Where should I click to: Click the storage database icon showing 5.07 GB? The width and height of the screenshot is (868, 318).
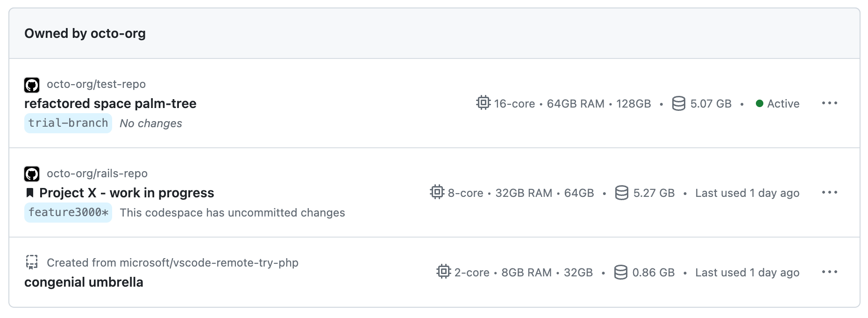[x=678, y=103]
